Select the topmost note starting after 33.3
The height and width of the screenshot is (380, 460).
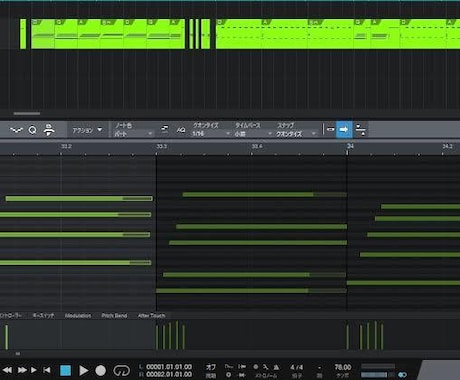click(x=265, y=194)
